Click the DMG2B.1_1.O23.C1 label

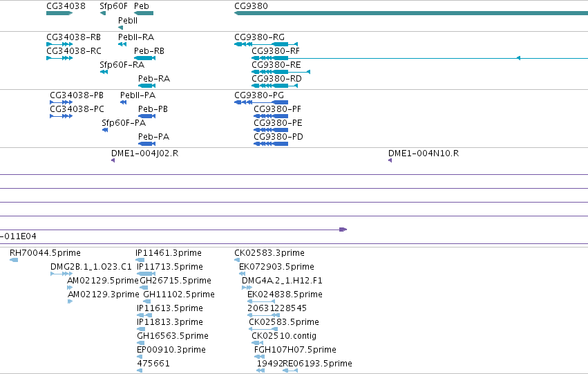click(91, 267)
